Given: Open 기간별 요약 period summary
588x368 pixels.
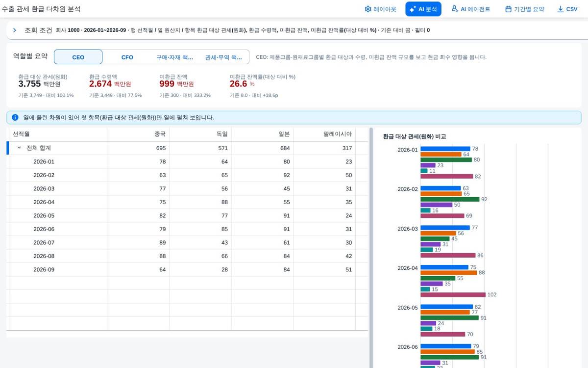Looking at the screenshot, I should [524, 9].
